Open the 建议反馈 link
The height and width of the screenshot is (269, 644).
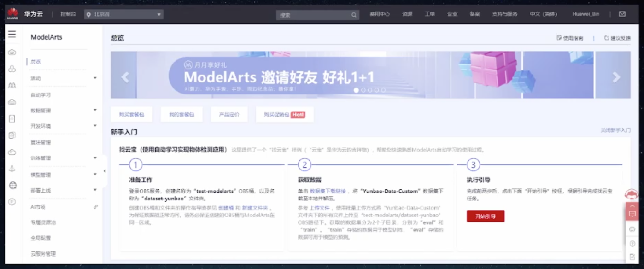tap(617, 38)
